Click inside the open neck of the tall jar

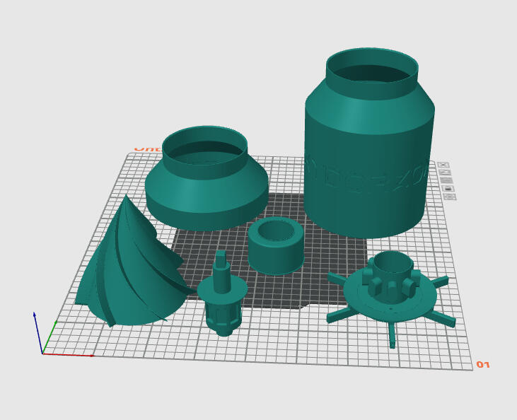pyautogui.click(x=371, y=71)
